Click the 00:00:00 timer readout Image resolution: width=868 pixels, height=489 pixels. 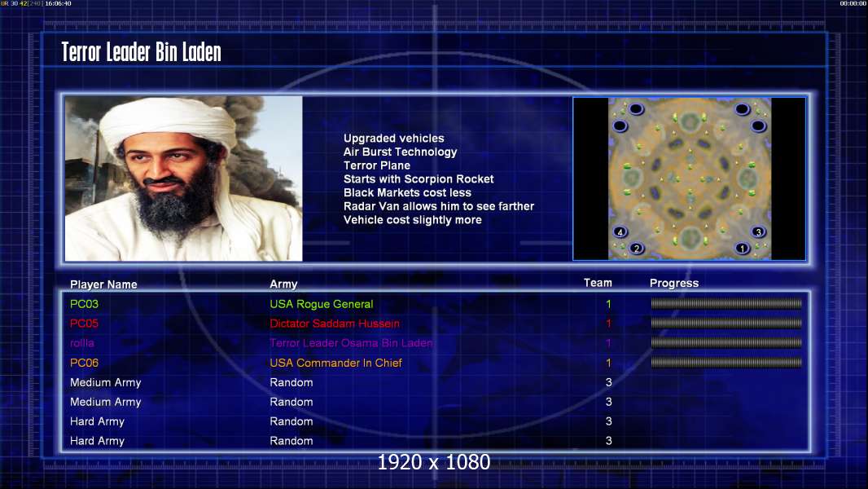coord(853,3)
